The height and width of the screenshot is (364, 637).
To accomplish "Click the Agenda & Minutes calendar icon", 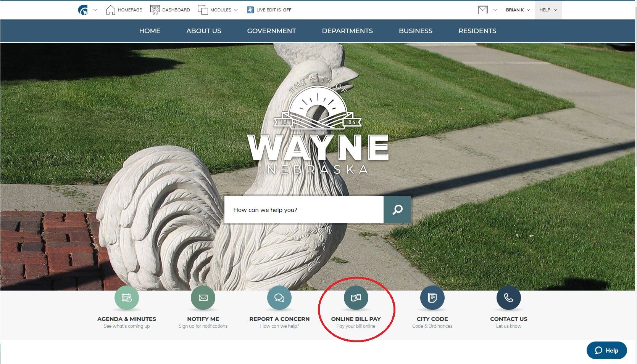I will (x=126, y=298).
